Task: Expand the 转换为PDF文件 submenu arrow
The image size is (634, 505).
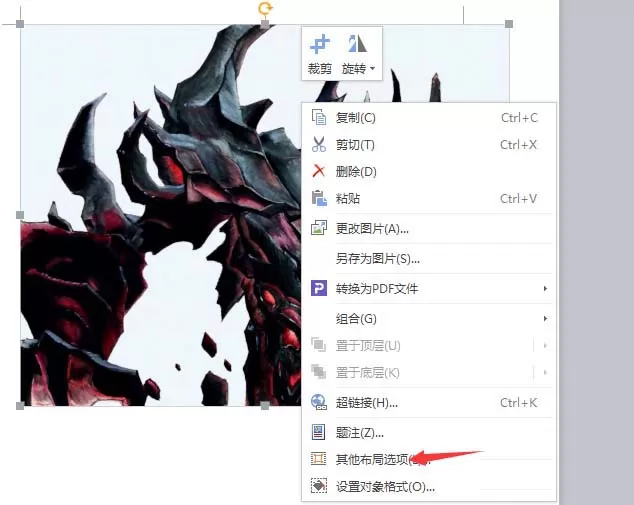Action: (x=545, y=289)
